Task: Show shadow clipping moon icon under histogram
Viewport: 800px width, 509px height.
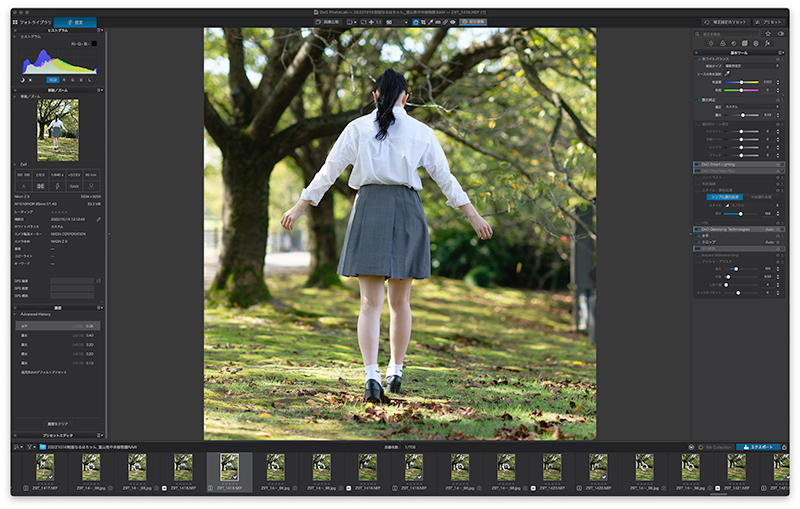Action: [22, 80]
